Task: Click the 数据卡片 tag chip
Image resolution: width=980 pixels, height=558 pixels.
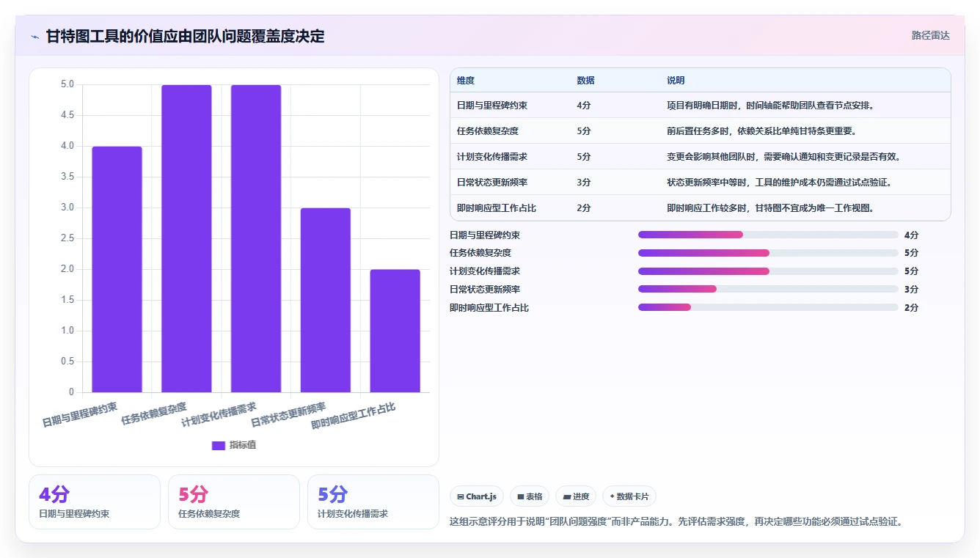Action: tap(629, 496)
